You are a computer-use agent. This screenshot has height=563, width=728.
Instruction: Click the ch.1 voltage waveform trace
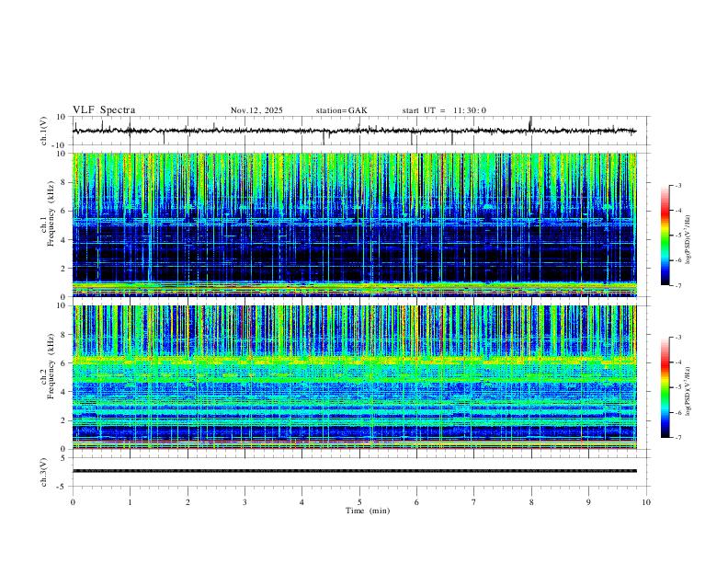click(x=354, y=131)
